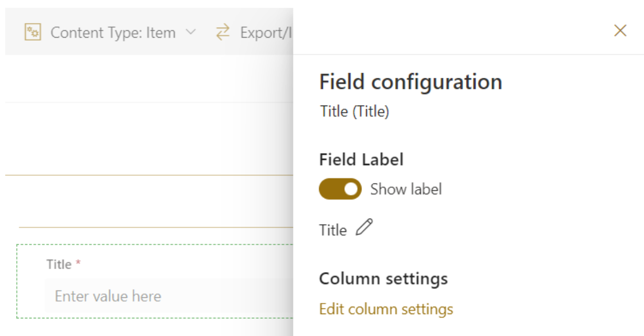Select the Title field label in form
This screenshot has width=644, height=336.
[59, 264]
